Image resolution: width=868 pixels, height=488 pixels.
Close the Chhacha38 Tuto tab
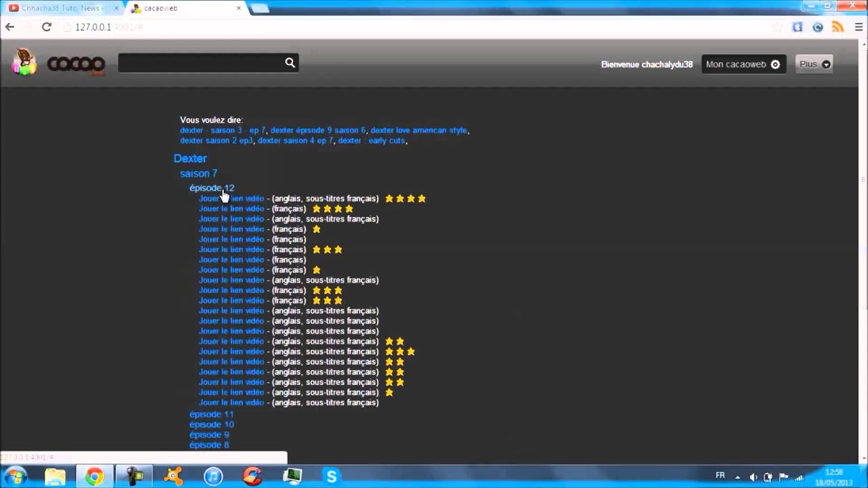coord(116,8)
